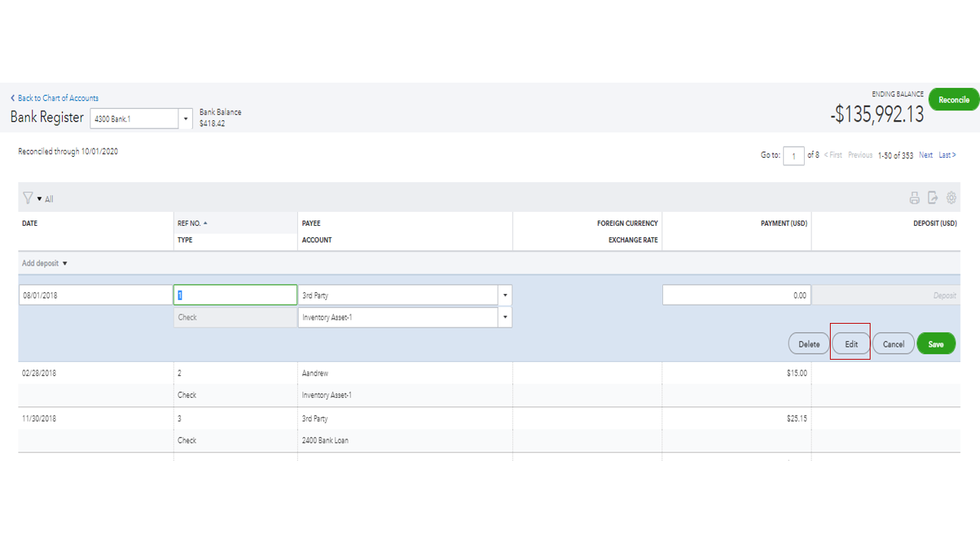Click the print register icon
Viewport: 980px width, 551px height.
pos(914,197)
